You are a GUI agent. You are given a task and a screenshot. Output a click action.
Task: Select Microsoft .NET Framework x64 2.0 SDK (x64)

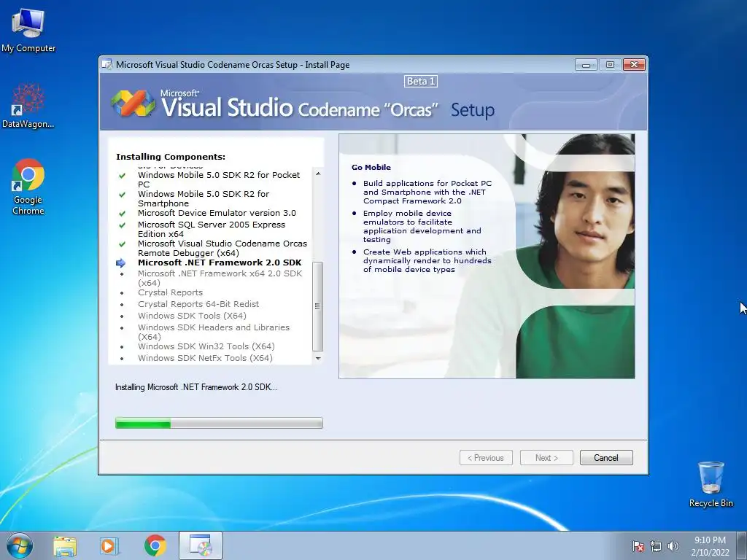(220, 278)
